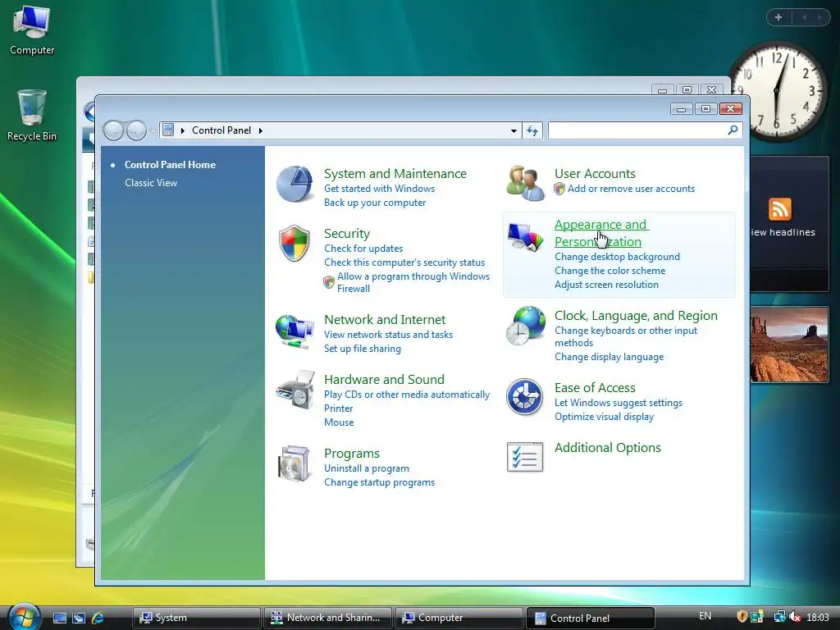Open System and Maintenance heading link
Image resolution: width=840 pixels, height=630 pixels.
click(x=395, y=174)
